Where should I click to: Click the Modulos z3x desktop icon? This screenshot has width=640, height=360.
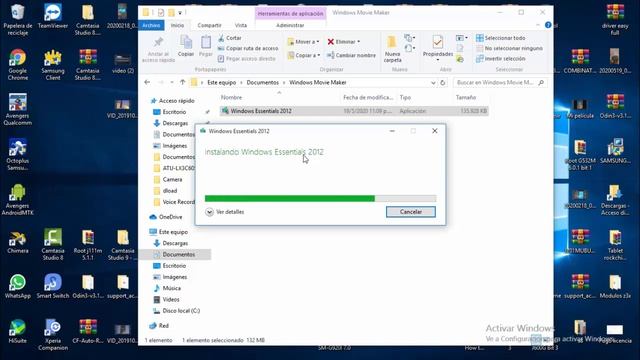[x=615, y=287]
